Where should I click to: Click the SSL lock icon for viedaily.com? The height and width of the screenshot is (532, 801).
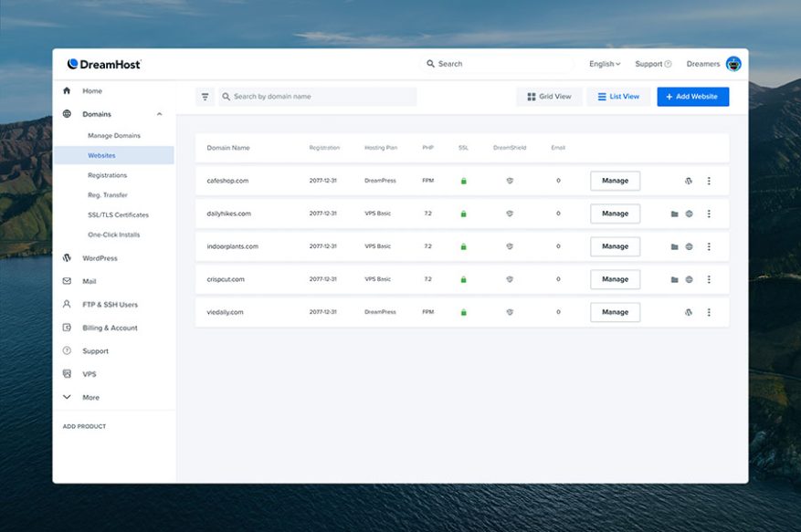tap(464, 312)
